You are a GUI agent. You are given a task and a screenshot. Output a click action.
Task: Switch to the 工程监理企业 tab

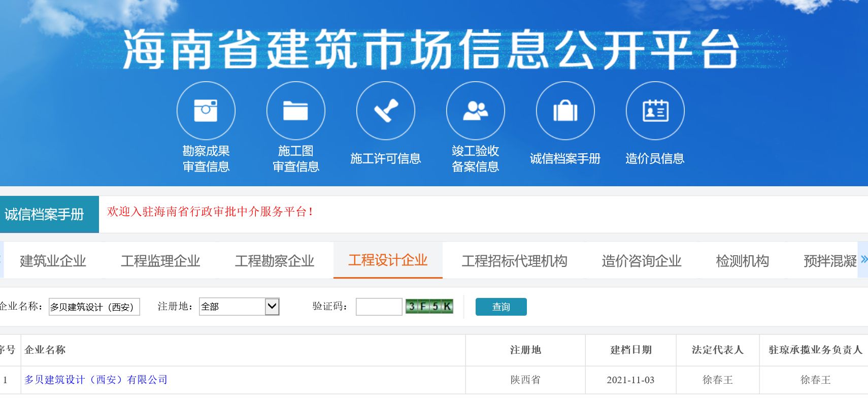(160, 261)
